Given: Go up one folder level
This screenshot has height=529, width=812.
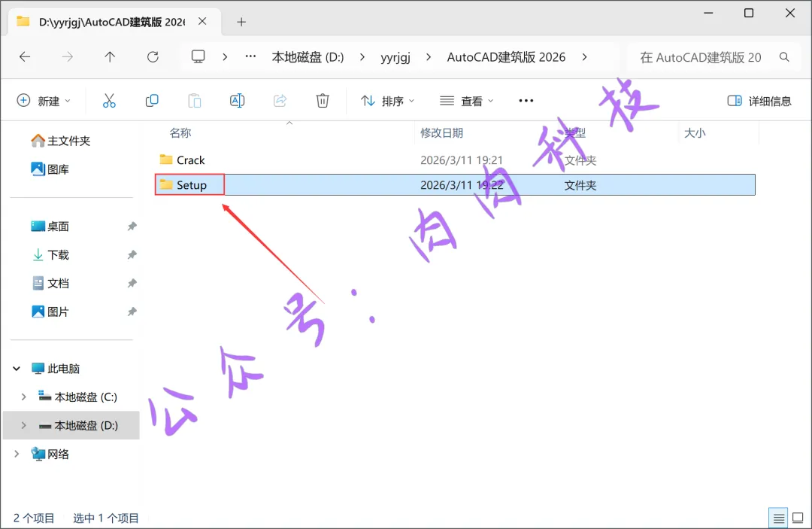Looking at the screenshot, I should pos(110,57).
